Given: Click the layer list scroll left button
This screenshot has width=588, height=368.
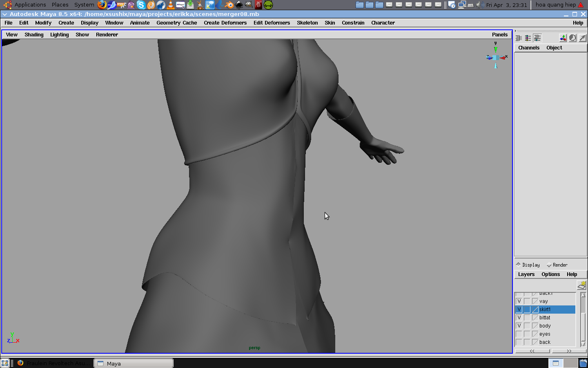Looking at the screenshot, I should tap(532, 351).
